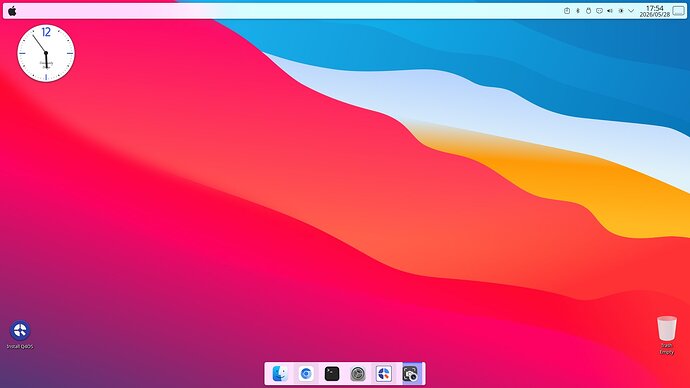690x388 pixels.
Task: Open the display brightness tray icon
Action: [x=620, y=11]
